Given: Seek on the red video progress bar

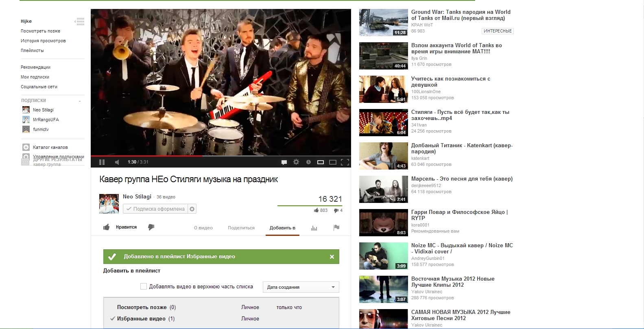Looking at the screenshot, I should click(220, 156).
